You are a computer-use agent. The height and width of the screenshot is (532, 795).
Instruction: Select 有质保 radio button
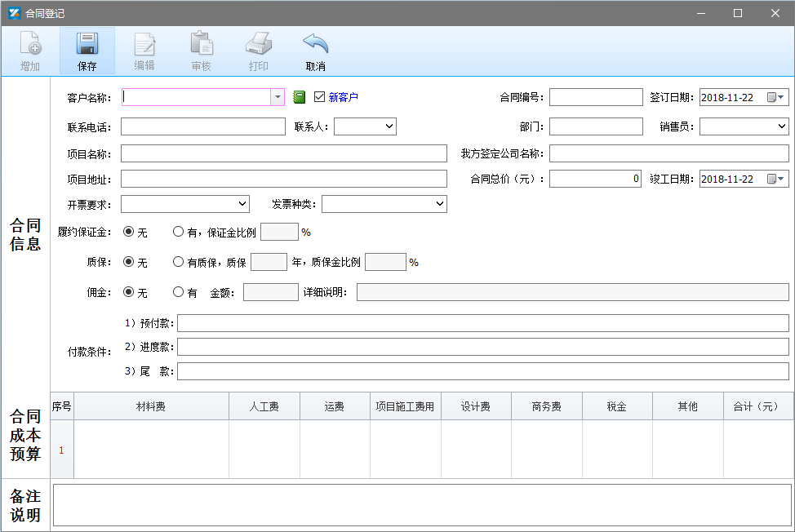click(x=178, y=262)
